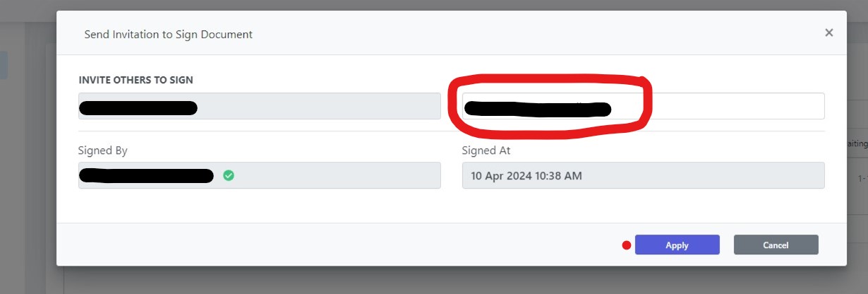This screenshot has height=294, width=868.
Task: Click the greyed-out invite field on the left
Action: click(260, 106)
